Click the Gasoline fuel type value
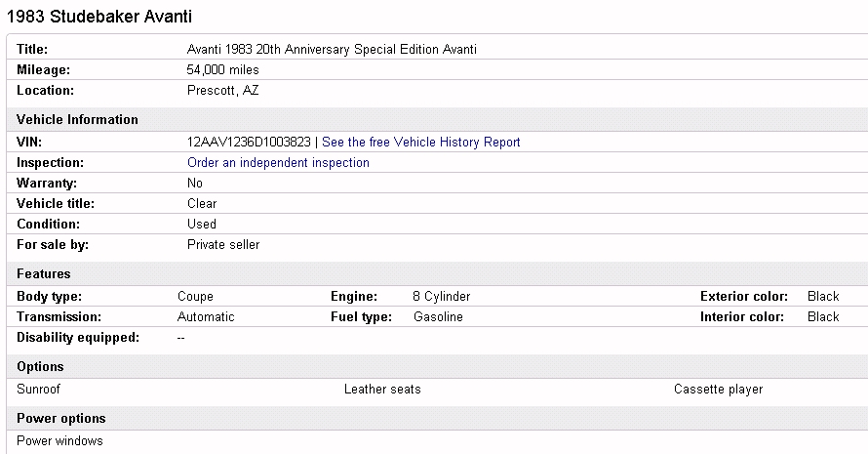Image resolution: width=868 pixels, height=454 pixels. 438,317
